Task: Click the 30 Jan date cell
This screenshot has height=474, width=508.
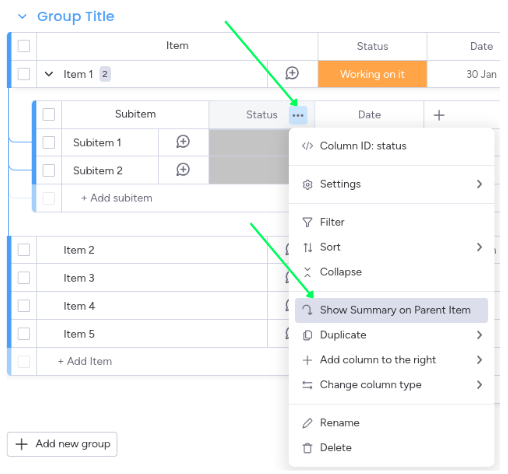Action: pos(481,74)
